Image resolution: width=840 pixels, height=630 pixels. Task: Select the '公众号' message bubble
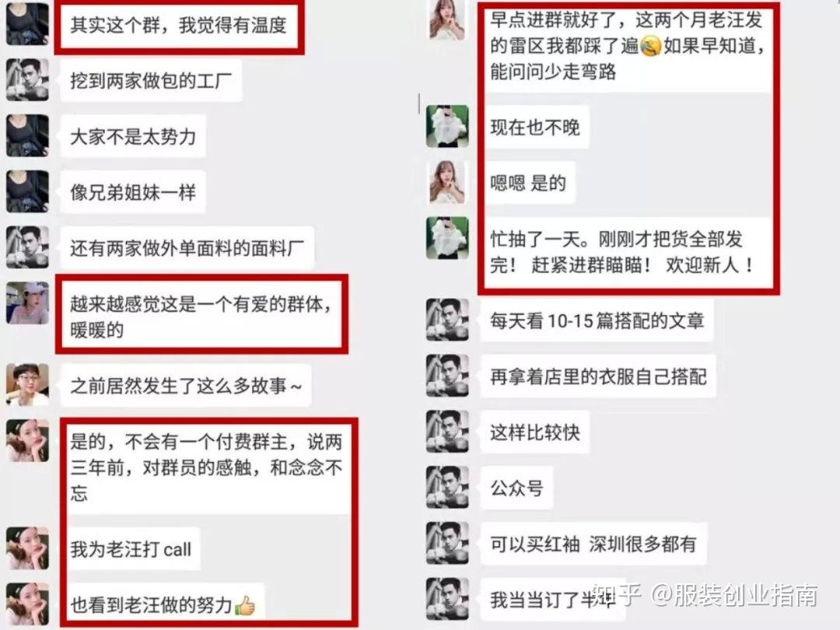(517, 488)
